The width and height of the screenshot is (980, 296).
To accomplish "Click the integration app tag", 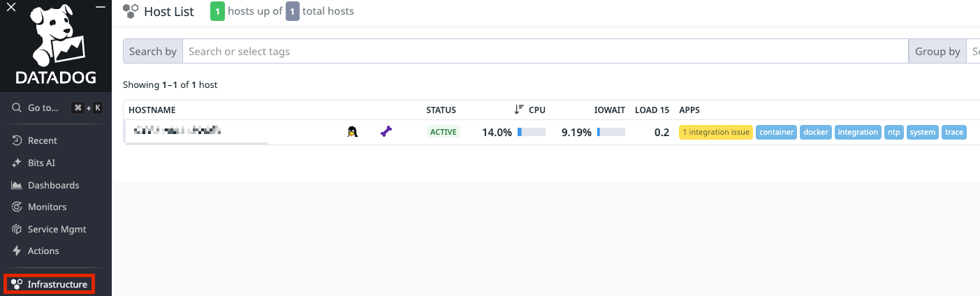I will 858,132.
